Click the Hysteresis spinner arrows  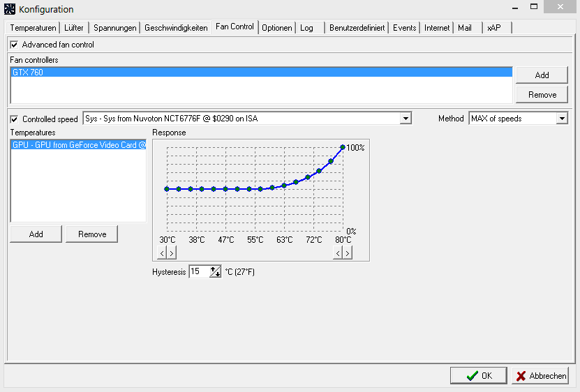(215, 271)
